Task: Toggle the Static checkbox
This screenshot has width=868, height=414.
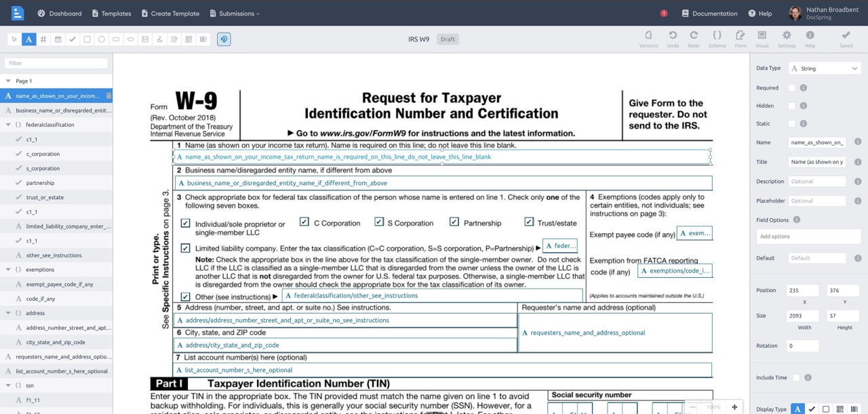Action: pos(791,124)
